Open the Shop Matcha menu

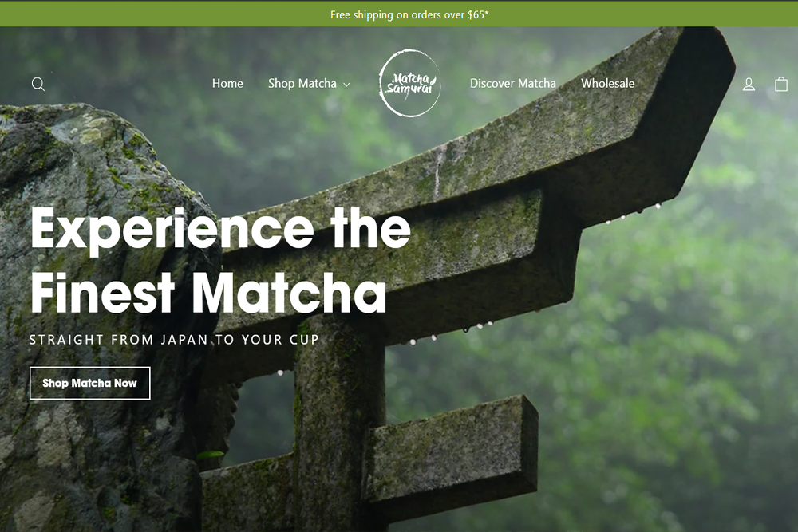[x=302, y=84]
